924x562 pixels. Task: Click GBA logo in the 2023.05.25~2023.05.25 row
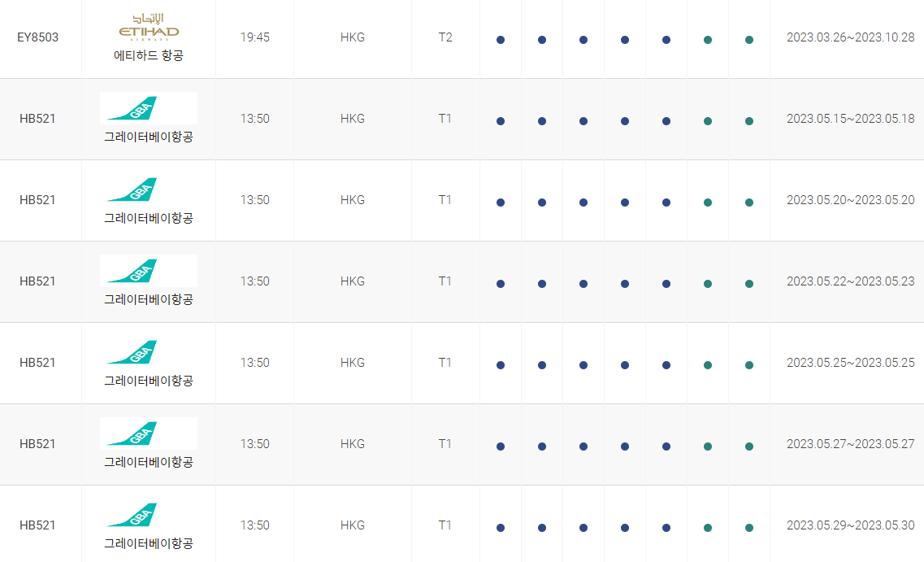tap(132, 352)
